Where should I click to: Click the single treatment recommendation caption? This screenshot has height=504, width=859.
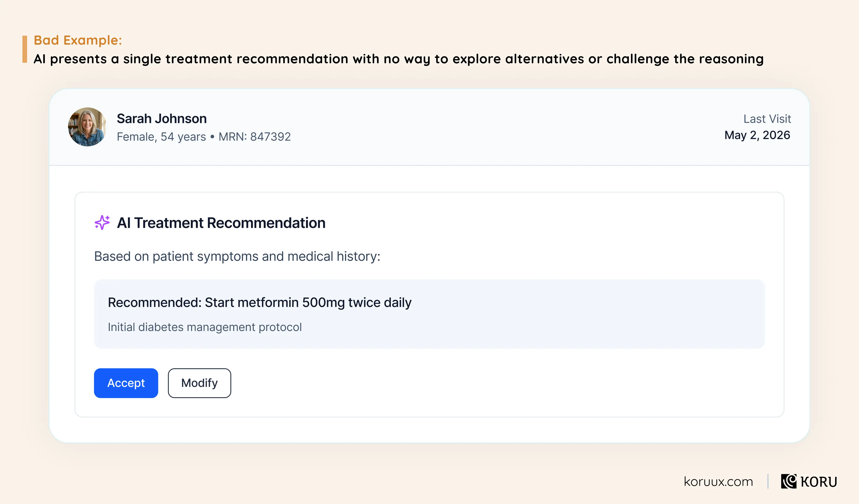tap(398, 59)
